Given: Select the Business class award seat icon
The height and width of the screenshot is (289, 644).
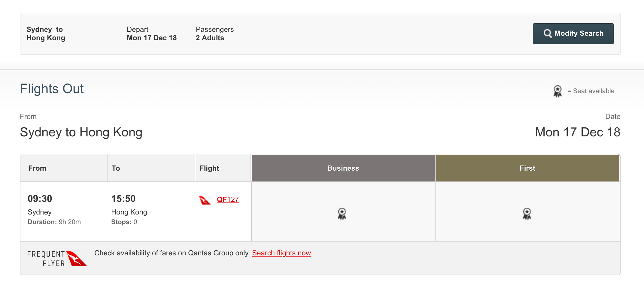Looking at the screenshot, I should click(x=342, y=214).
